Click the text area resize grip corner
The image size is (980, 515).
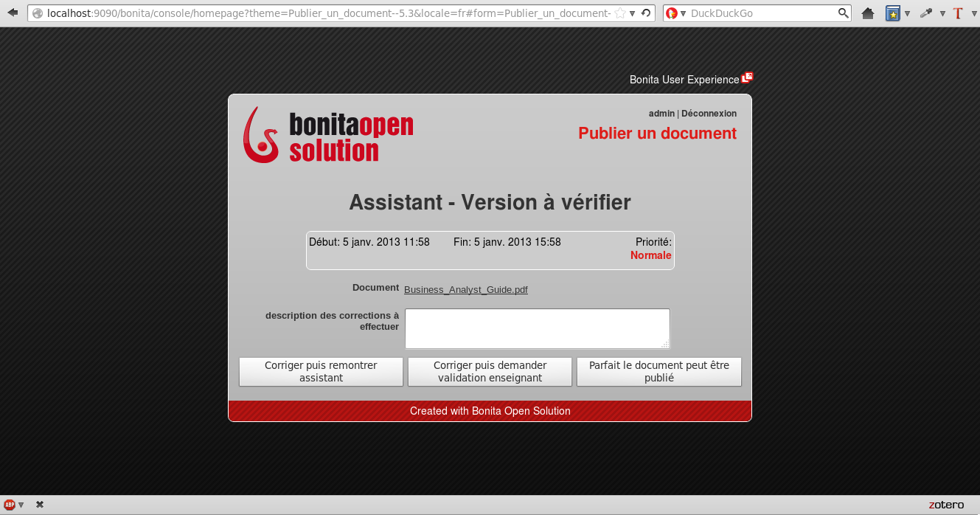coord(665,345)
